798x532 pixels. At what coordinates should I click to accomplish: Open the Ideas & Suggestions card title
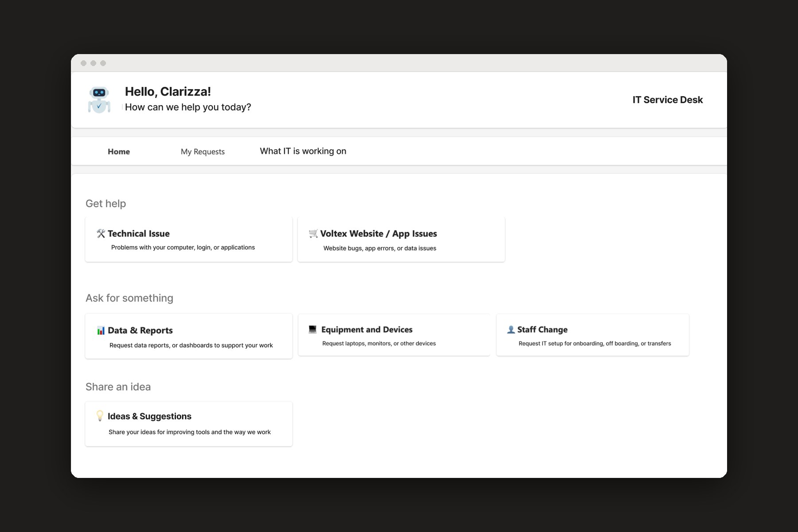149,416
